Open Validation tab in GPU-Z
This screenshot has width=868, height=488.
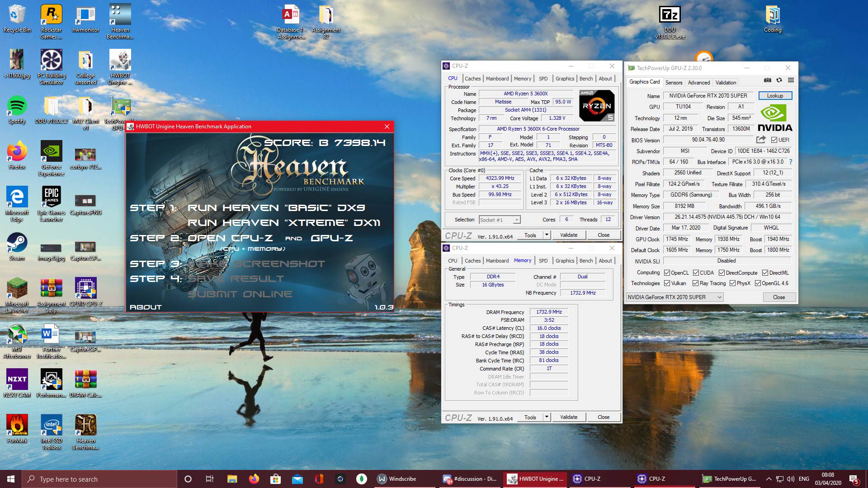coord(726,83)
